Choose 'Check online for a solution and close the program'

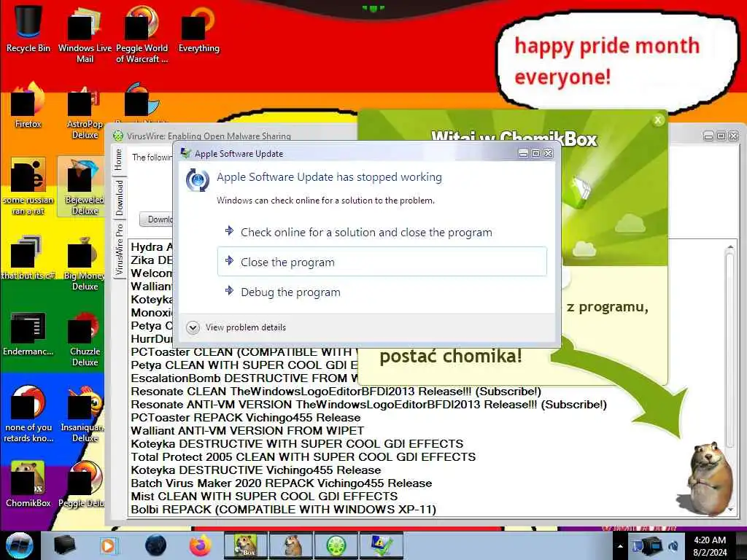pyautogui.click(x=382, y=233)
